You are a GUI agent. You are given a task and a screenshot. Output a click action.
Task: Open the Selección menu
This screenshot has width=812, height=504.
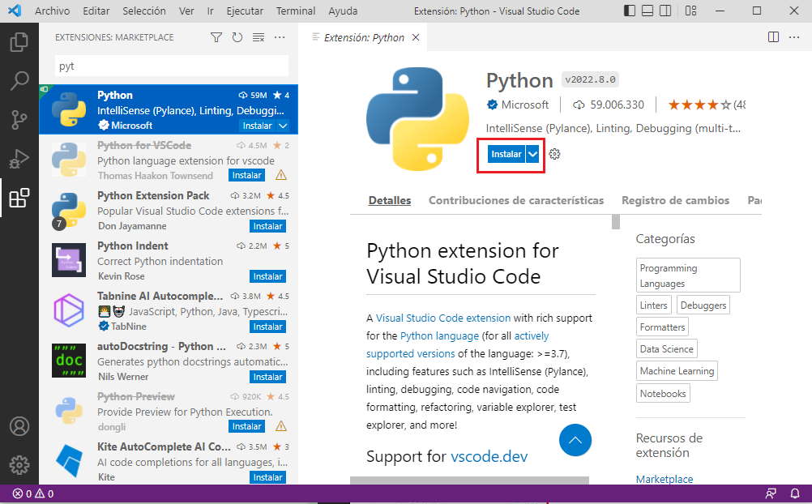click(144, 11)
